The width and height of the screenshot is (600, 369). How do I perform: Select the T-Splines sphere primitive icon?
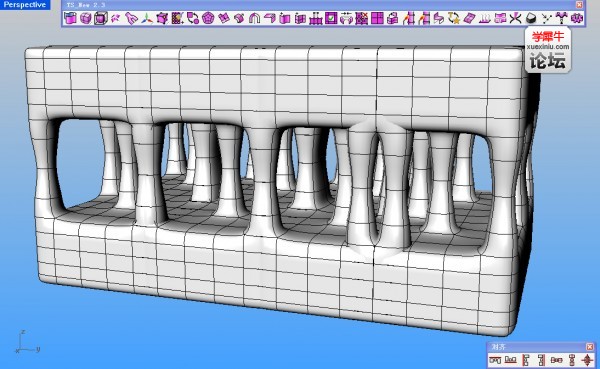tap(86, 18)
